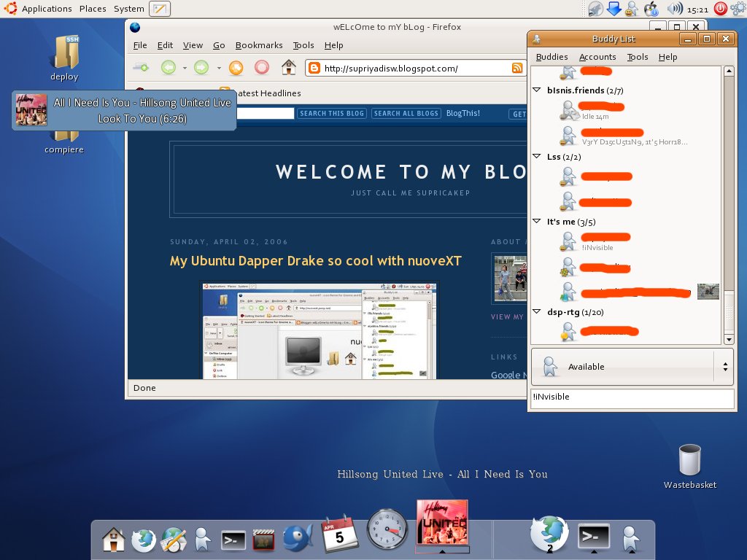Open Firefox File menu
Image resolution: width=747 pixels, height=560 pixels.
pyautogui.click(x=140, y=45)
